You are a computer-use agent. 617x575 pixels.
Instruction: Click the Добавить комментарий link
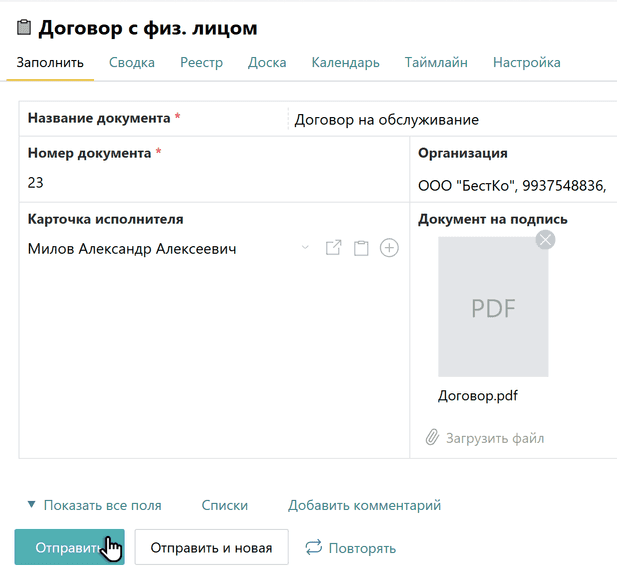[x=364, y=505]
